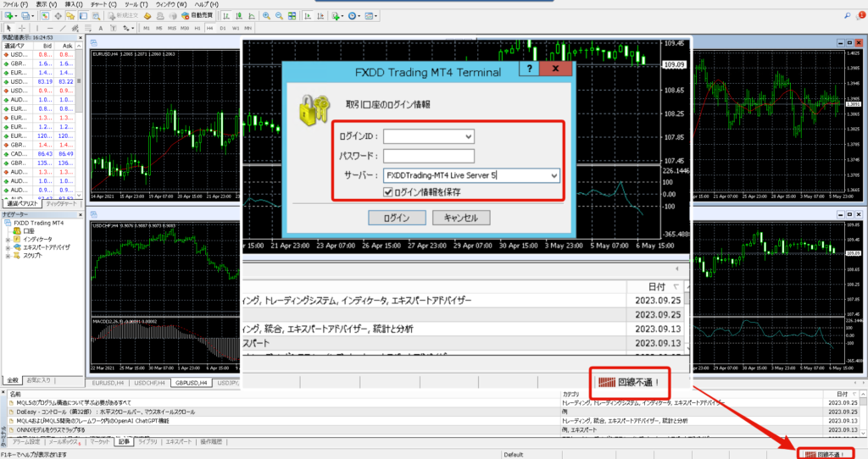868x459 pixels.
Task: Click the tile windows icon
Action: (x=292, y=16)
